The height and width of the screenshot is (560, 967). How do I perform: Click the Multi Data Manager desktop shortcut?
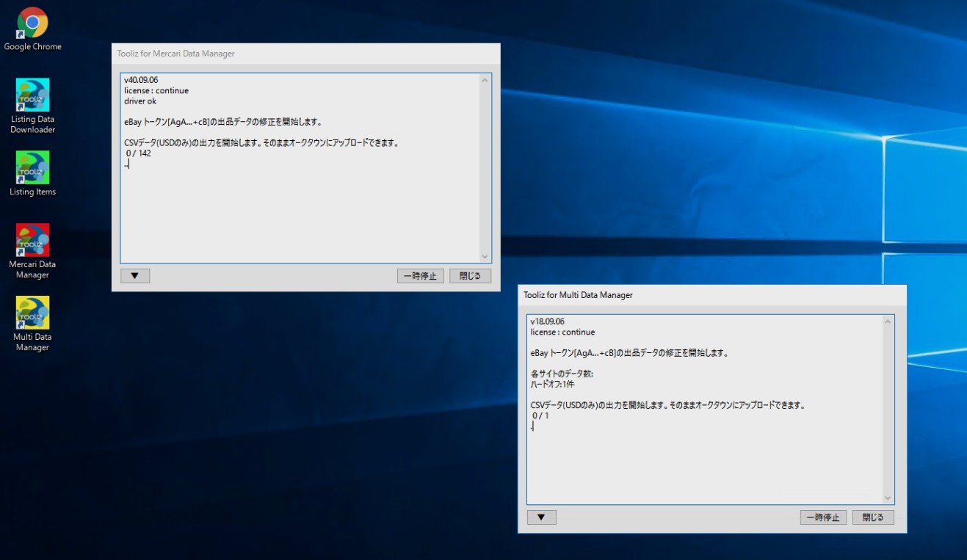tap(32, 313)
